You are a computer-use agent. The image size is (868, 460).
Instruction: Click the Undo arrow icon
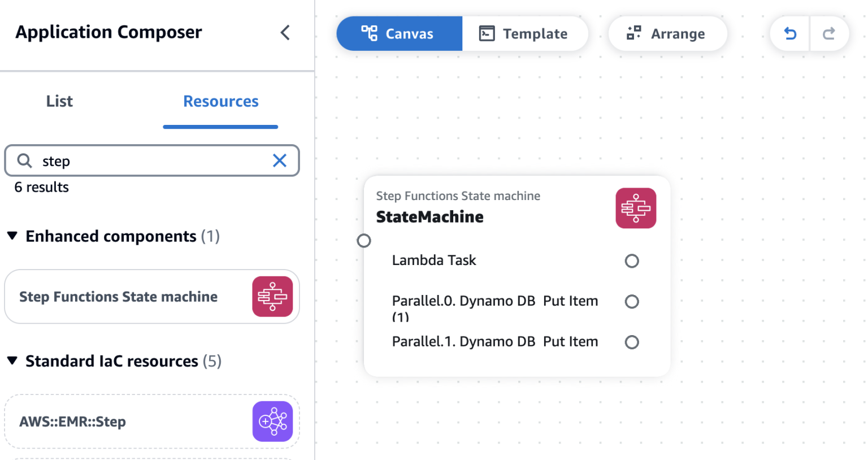pos(789,34)
